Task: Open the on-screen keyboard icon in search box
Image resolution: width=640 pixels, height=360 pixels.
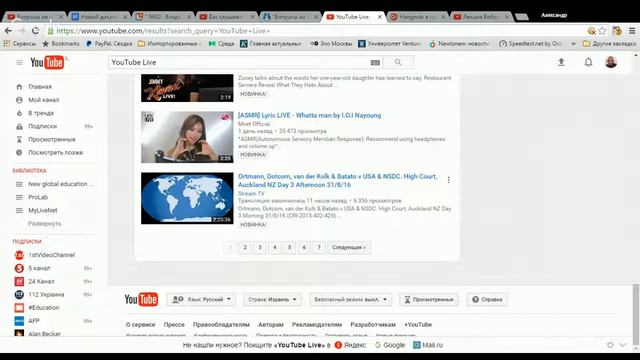Action: (x=375, y=62)
